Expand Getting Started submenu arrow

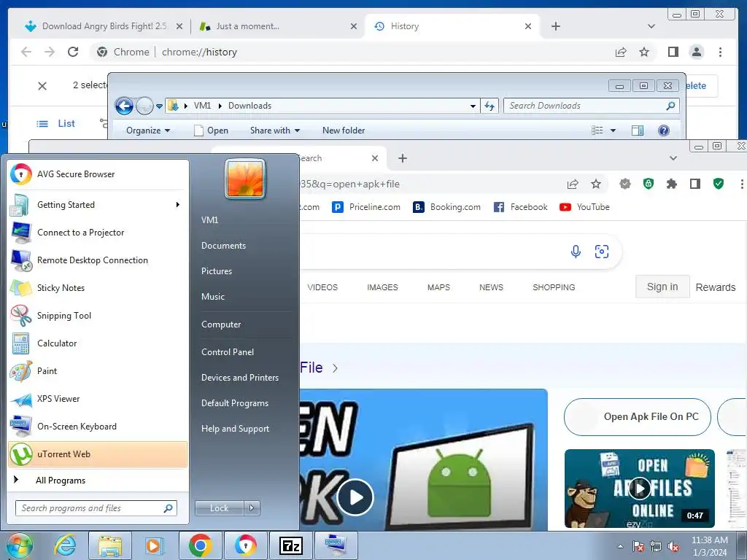pos(178,205)
